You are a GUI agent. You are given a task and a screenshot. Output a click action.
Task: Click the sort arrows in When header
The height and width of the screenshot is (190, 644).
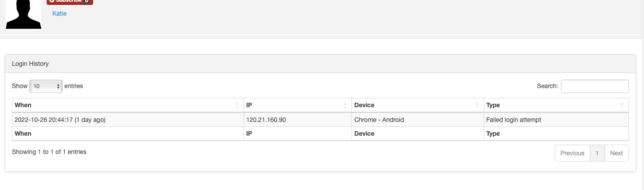(x=237, y=105)
